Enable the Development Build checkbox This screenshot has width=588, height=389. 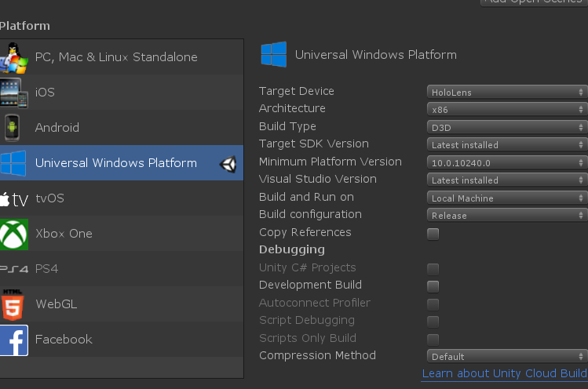433,286
